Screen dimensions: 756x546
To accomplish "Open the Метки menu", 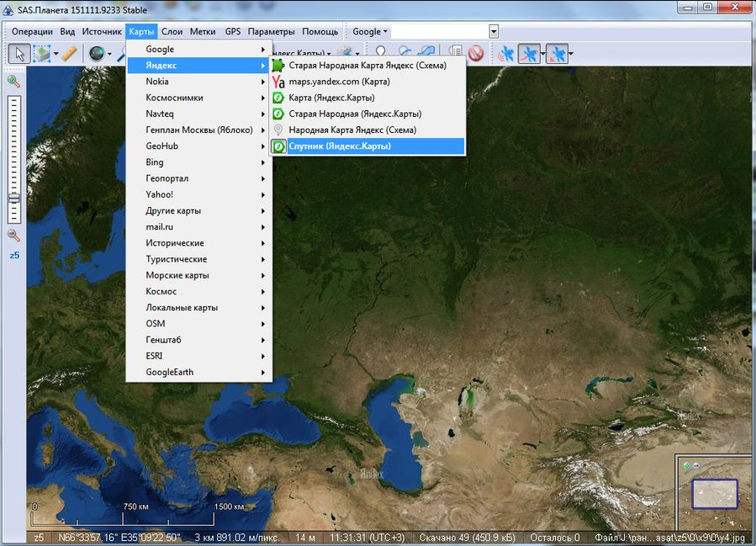I will [x=203, y=31].
